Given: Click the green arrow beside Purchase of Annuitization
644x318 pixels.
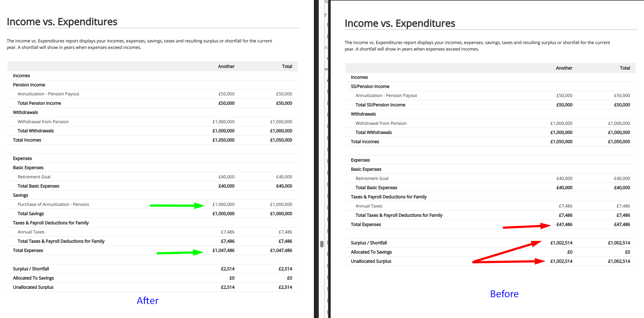Looking at the screenshot, I should click(x=177, y=206).
